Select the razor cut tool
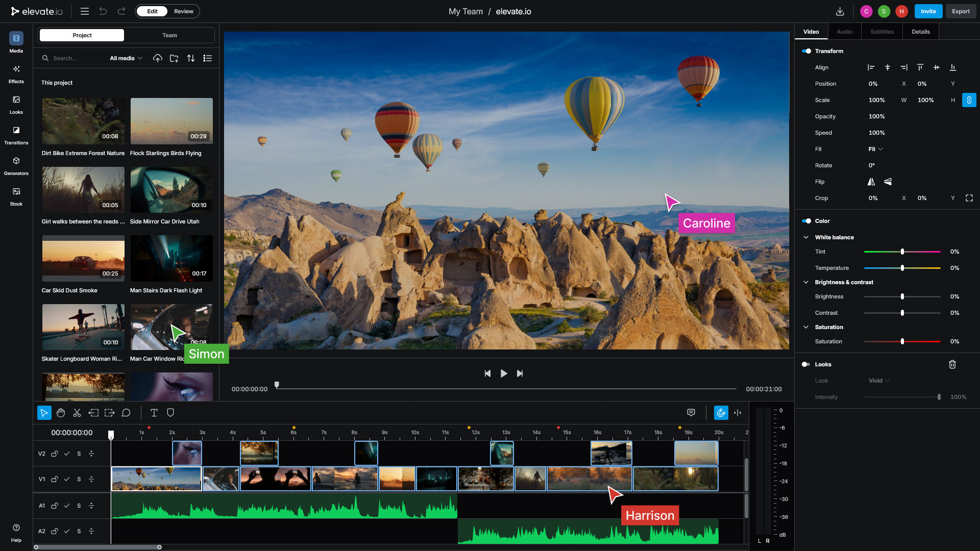Image resolution: width=980 pixels, height=551 pixels. (x=77, y=413)
